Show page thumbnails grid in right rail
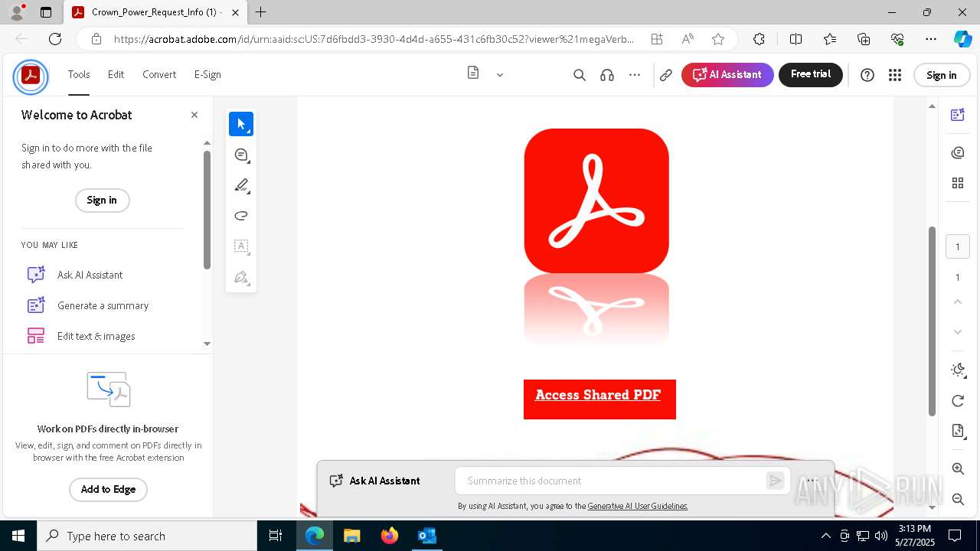The width and height of the screenshot is (980, 551). [958, 183]
